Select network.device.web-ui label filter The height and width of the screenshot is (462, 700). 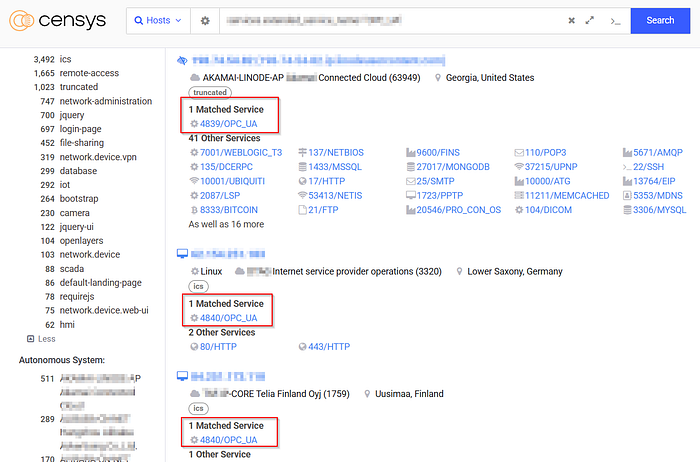point(104,310)
